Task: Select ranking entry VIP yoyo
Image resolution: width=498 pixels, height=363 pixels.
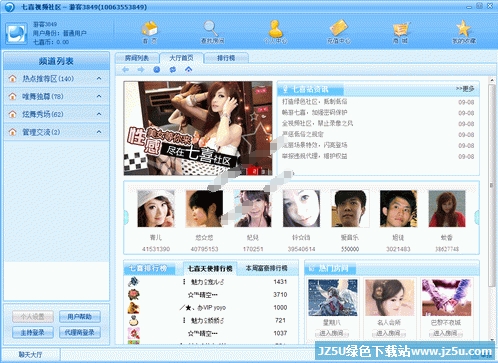Action: coord(202,308)
